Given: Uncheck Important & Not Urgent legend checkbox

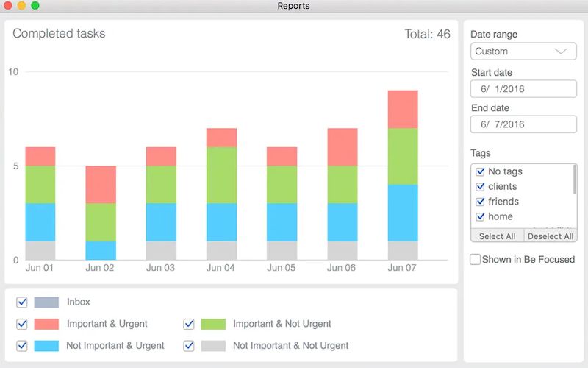Looking at the screenshot, I should [x=189, y=324].
